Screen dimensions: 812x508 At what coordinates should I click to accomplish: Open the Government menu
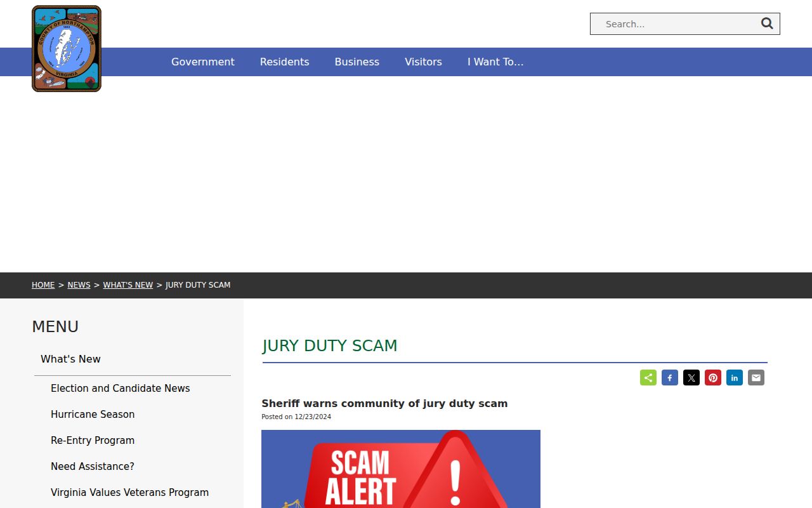tap(203, 62)
